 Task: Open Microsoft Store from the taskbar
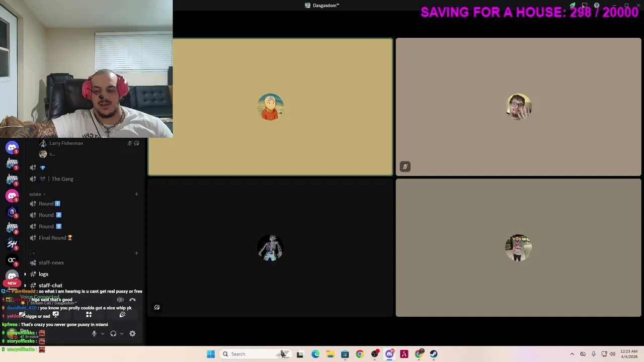(x=345, y=354)
